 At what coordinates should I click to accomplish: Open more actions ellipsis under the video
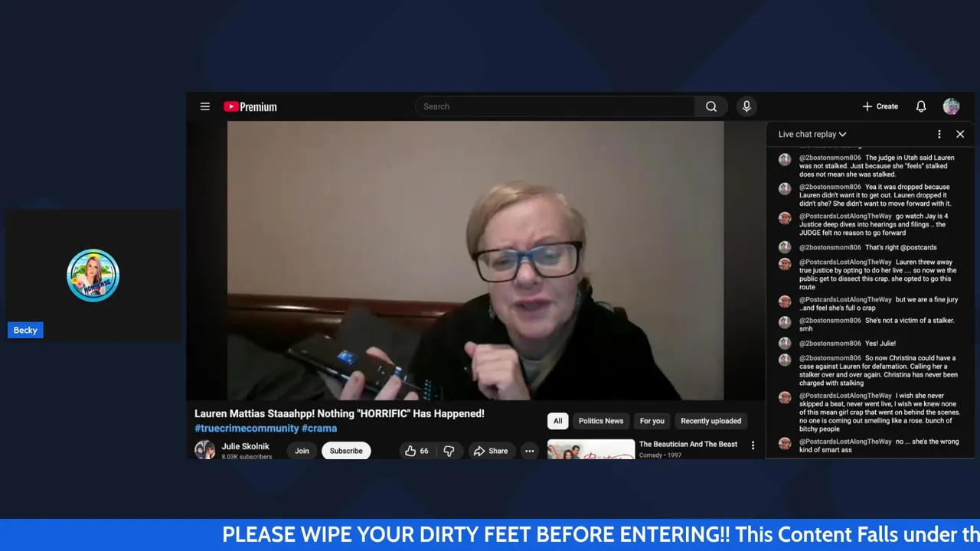[529, 451]
